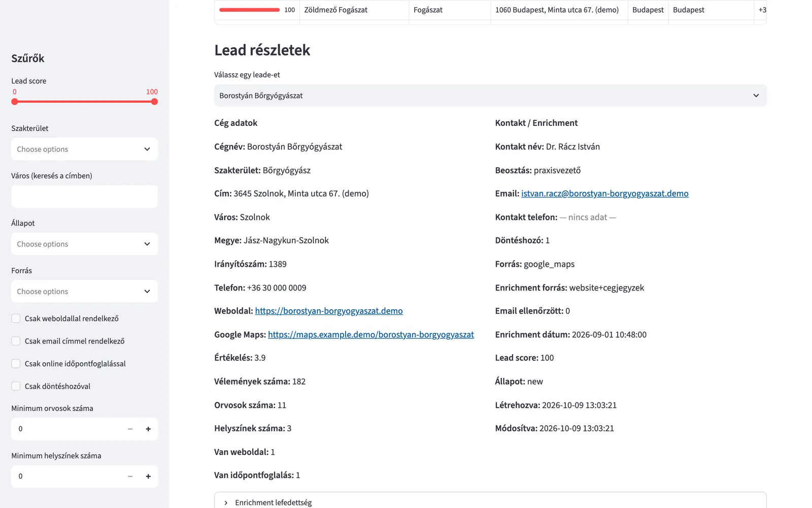
Task: Focus the Város search text field
Action: (84, 197)
